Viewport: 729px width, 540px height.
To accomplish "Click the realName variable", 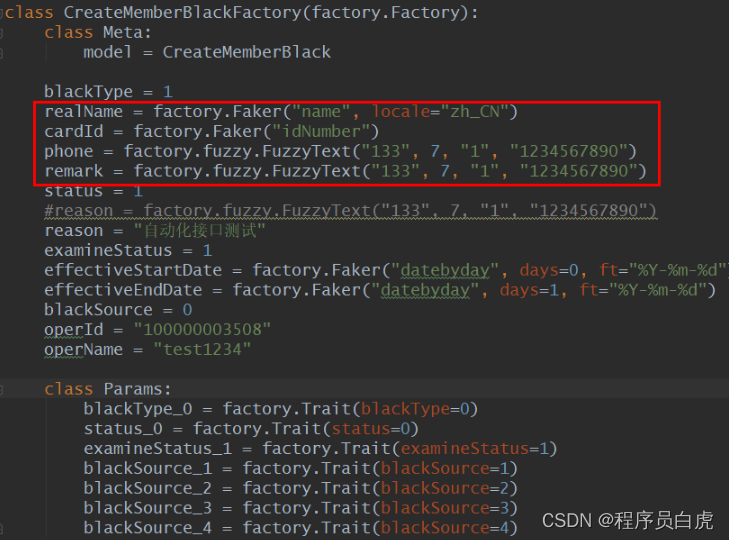I will click(84, 112).
